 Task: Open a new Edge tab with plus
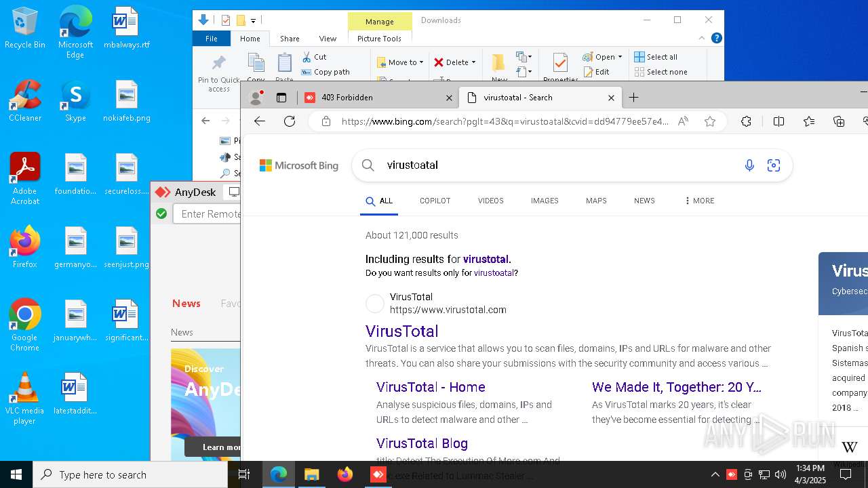pos(633,98)
